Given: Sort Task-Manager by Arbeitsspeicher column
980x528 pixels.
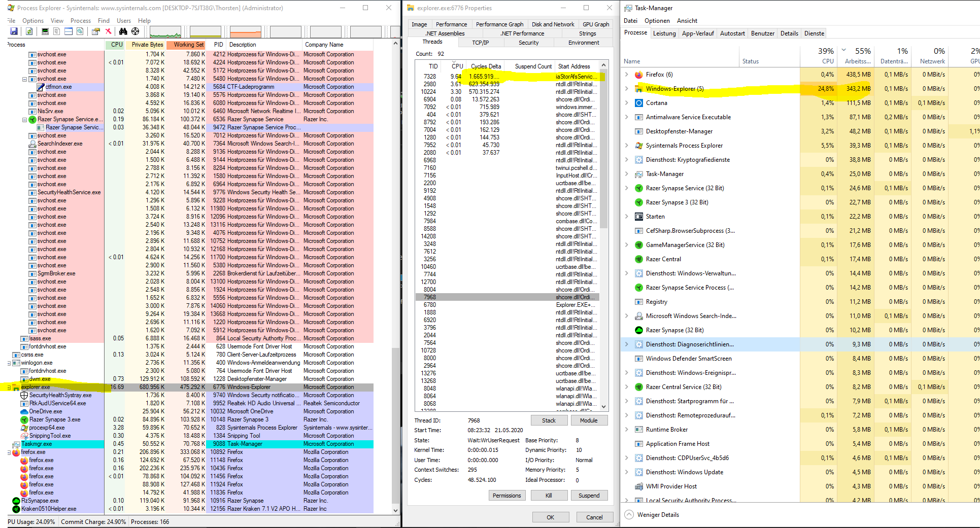Looking at the screenshot, I should [x=855, y=56].
